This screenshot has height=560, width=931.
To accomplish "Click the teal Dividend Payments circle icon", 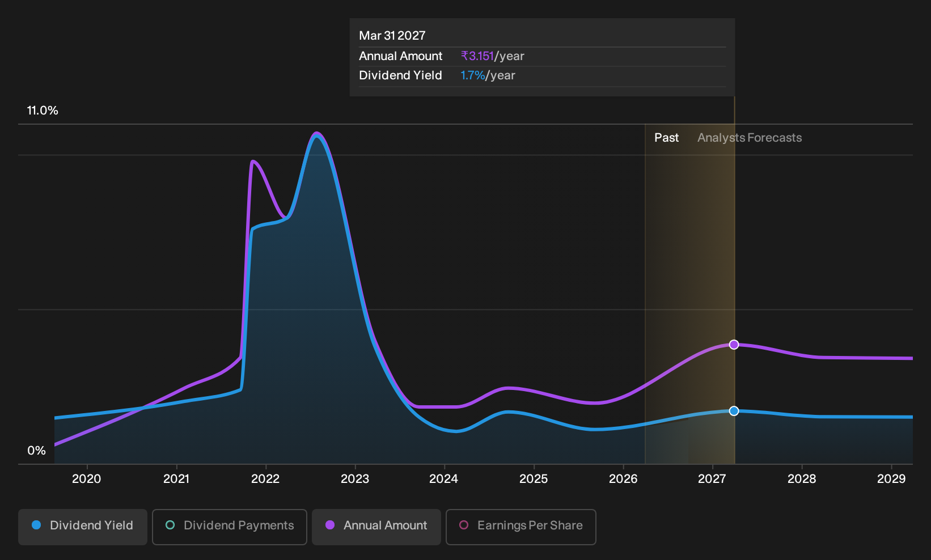I will [x=170, y=525].
